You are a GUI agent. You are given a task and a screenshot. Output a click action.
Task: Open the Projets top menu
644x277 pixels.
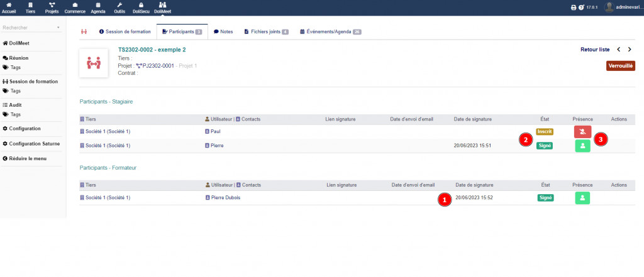tap(52, 8)
